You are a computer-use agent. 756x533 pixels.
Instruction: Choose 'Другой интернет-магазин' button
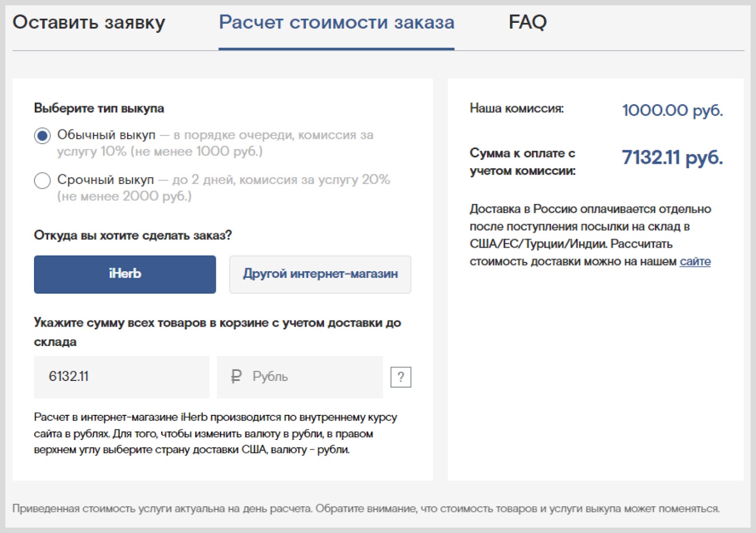point(320,274)
